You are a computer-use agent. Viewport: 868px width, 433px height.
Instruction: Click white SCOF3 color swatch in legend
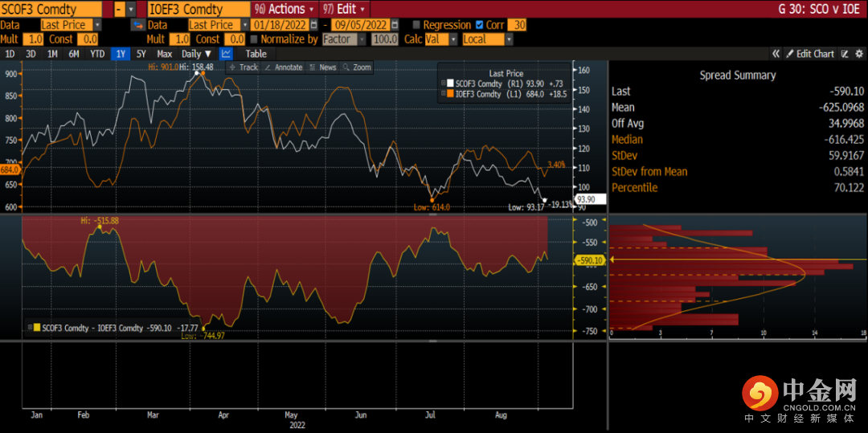click(x=450, y=83)
